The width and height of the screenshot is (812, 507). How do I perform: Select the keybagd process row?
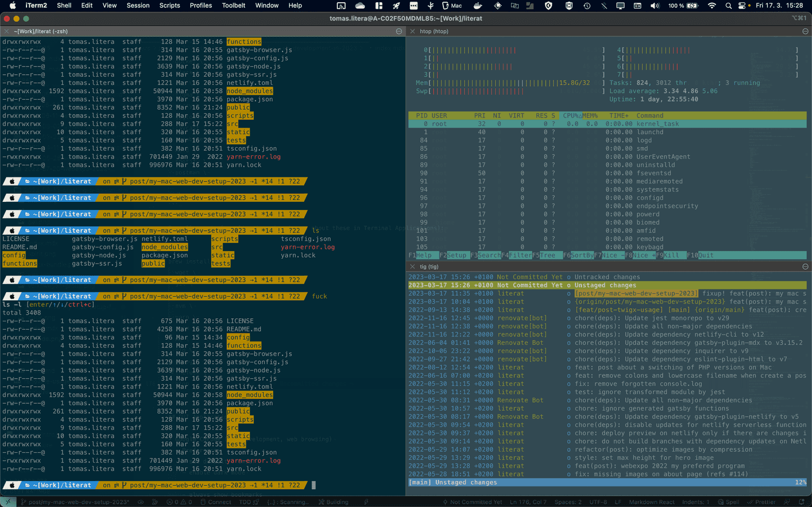pyautogui.click(x=607, y=247)
